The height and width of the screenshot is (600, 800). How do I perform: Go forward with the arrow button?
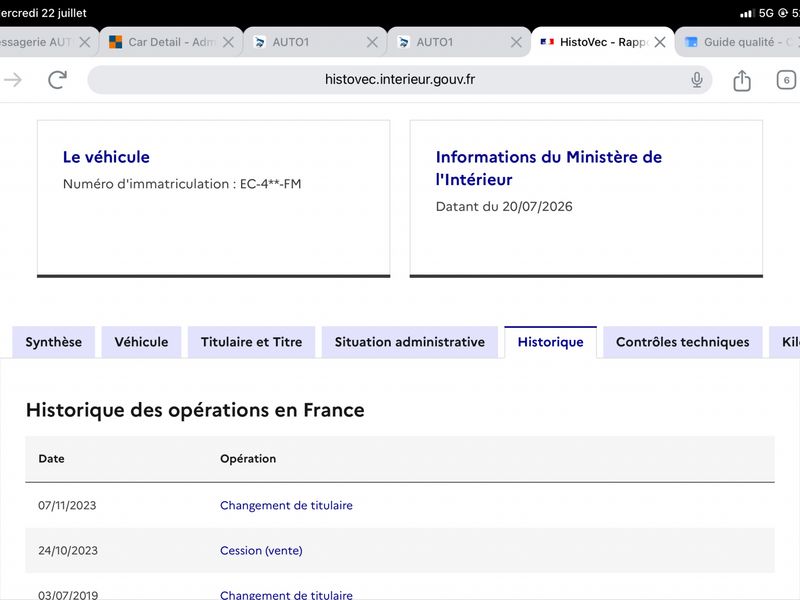13,80
